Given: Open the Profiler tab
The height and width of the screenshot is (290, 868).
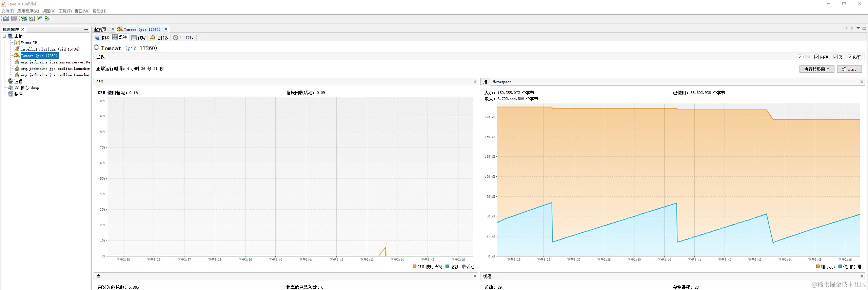Looking at the screenshot, I should (184, 38).
